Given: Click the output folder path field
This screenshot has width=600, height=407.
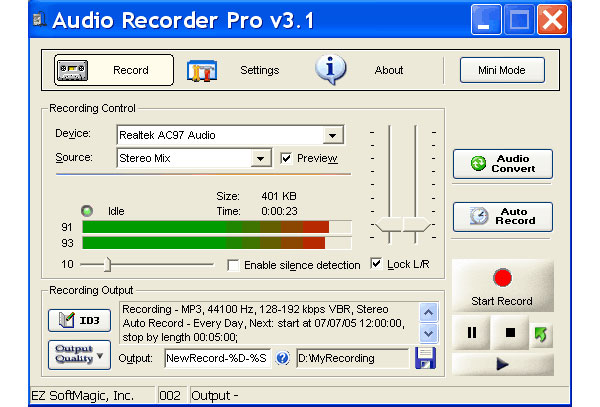Looking at the screenshot, I should (353, 358).
